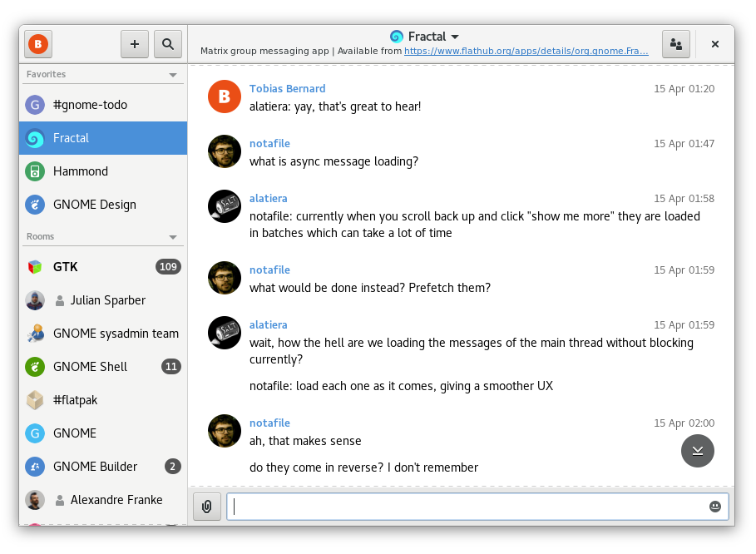Focus the message input field

[x=477, y=507]
